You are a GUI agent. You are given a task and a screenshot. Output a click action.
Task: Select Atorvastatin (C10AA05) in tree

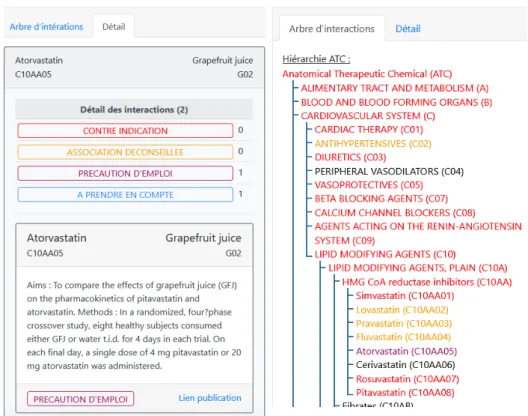406,351
